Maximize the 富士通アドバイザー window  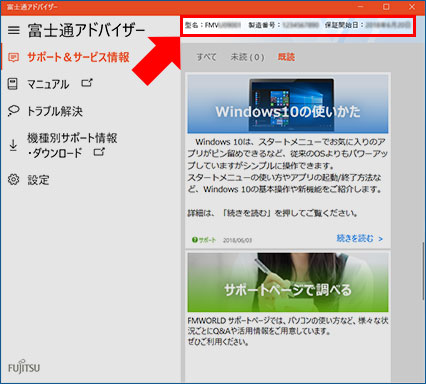386,7
